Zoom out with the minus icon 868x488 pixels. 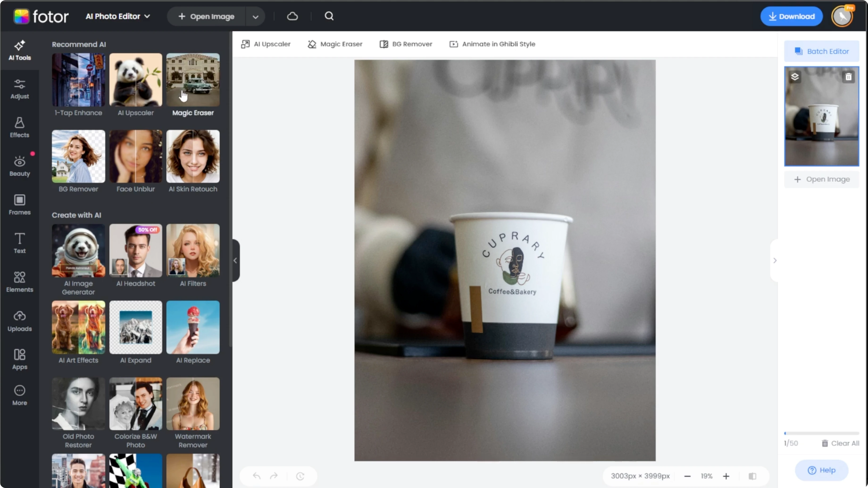tap(687, 476)
